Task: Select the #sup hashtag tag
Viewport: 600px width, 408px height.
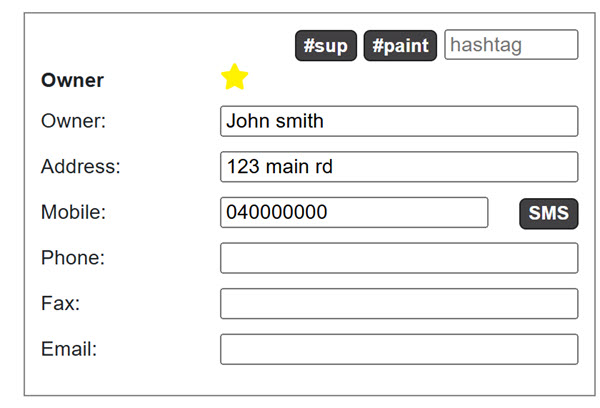Action: [x=326, y=46]
